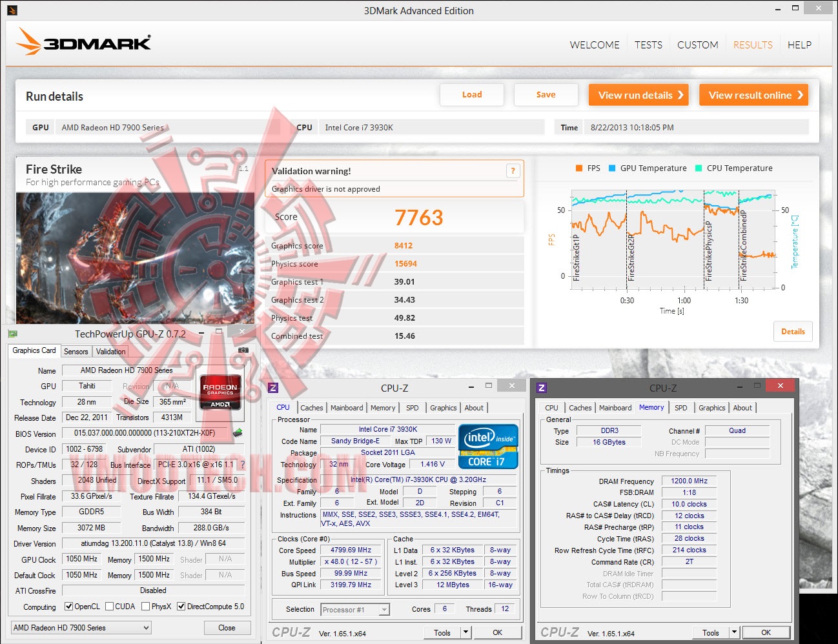Click the GPU-Z title bar app icon
The height and width of the screenshot is (644, 838).
pyautogui.click(x=12, y=334)
